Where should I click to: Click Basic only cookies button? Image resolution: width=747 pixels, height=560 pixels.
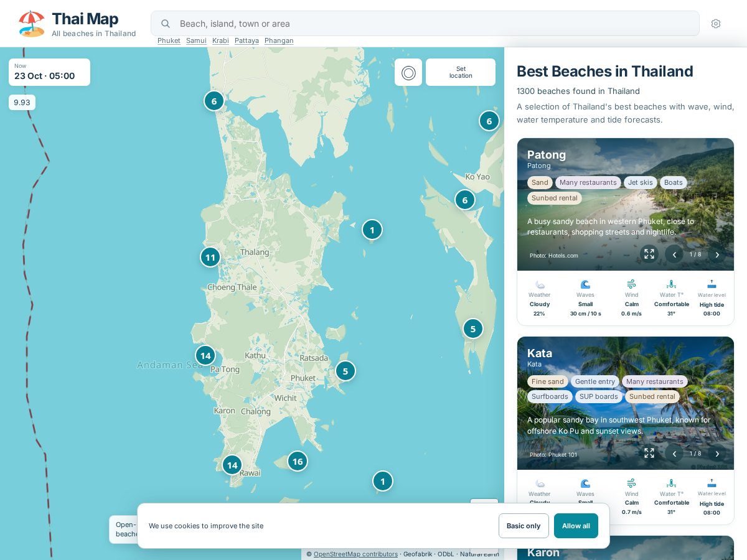coord(524,526)
